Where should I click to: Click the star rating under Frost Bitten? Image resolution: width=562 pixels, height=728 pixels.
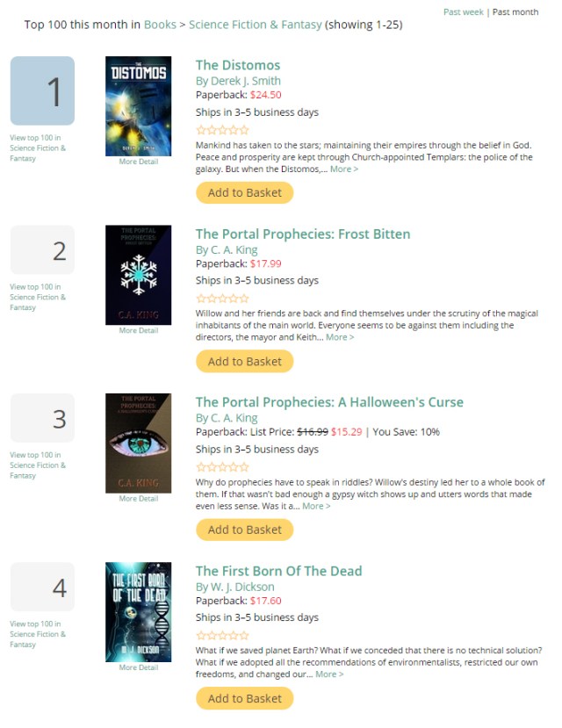click(x=222, y=299)
